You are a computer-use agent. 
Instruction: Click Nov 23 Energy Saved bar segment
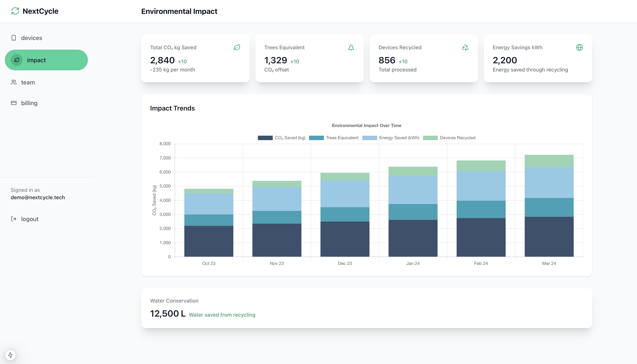tap(277, 199)
